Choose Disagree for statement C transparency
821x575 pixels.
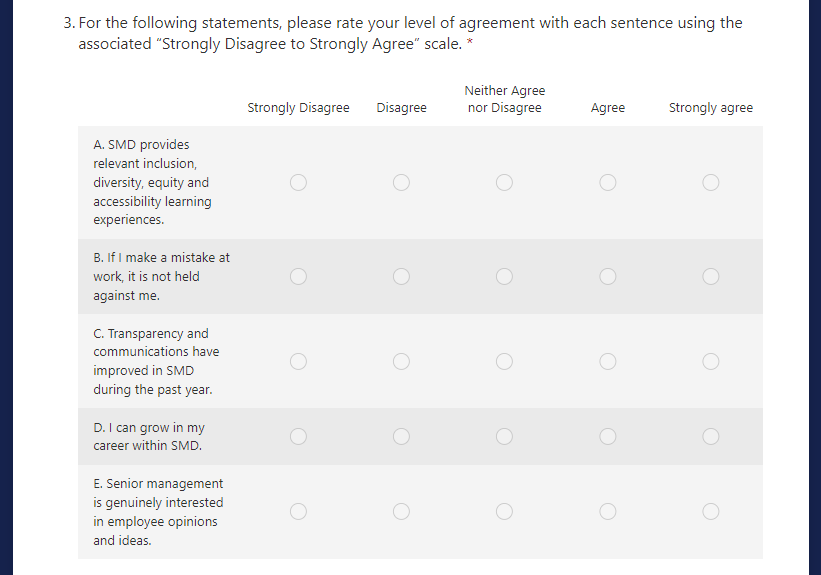[x=401, y=361]
